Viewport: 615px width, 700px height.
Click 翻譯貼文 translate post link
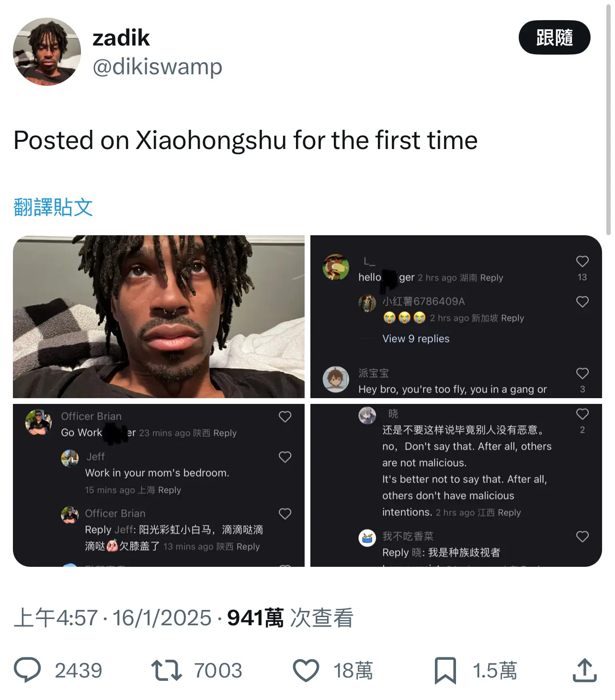(53, 207)
